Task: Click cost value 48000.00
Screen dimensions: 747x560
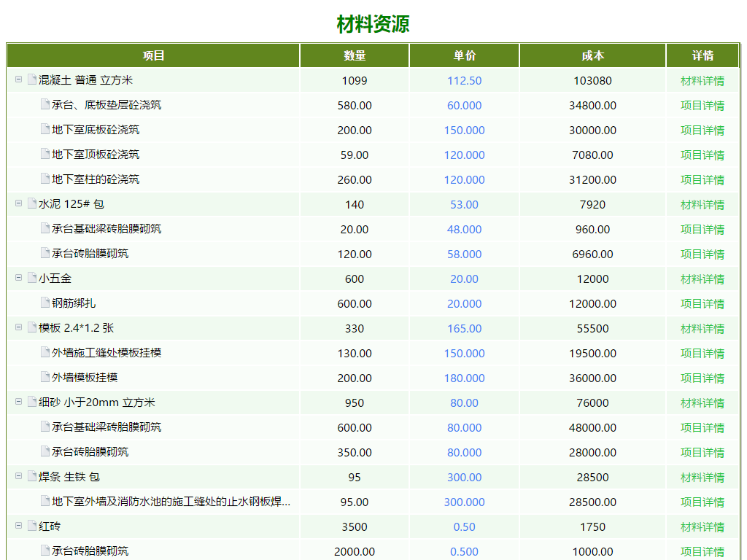Action: pos(592,427)
